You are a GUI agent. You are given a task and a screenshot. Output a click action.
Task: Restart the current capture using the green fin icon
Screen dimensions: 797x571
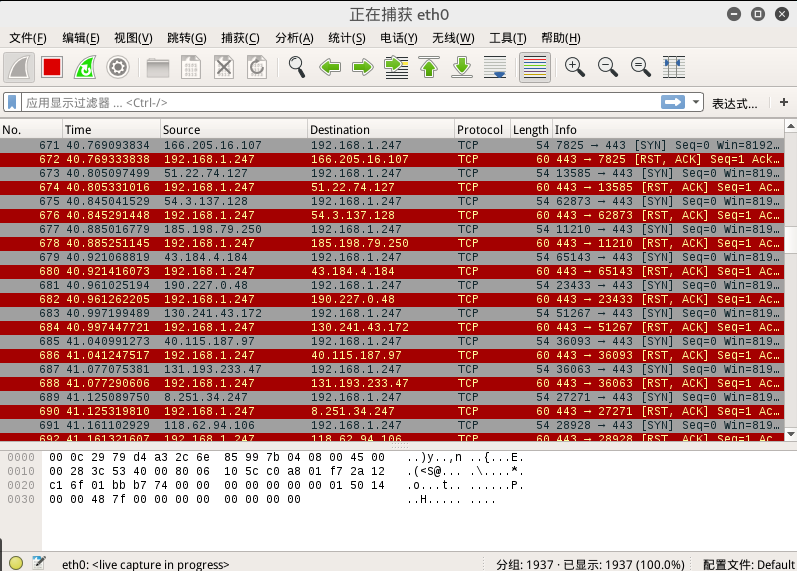point(85,67)
